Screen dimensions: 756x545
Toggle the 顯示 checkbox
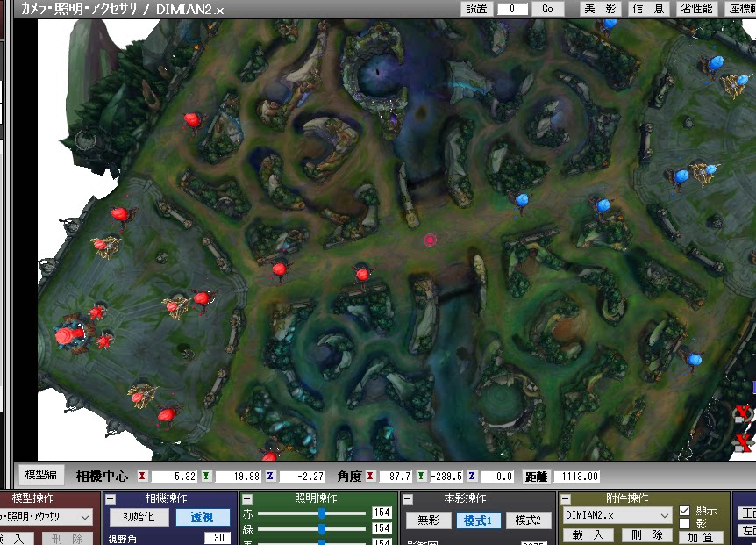tap(684, 510)
